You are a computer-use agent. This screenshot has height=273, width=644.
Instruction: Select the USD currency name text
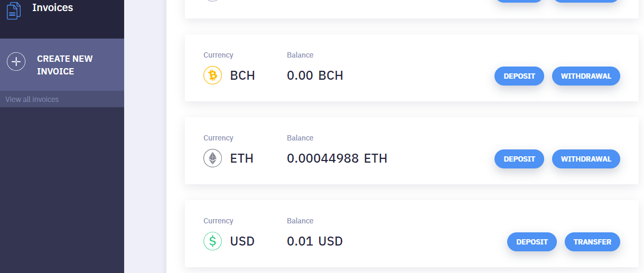tap(242, 241)
